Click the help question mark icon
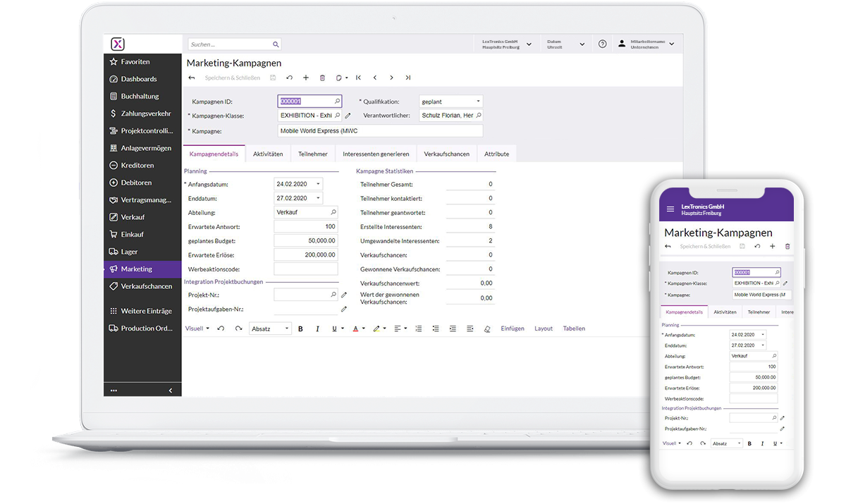The image size is (846, 504). click(x=602, y=44)
